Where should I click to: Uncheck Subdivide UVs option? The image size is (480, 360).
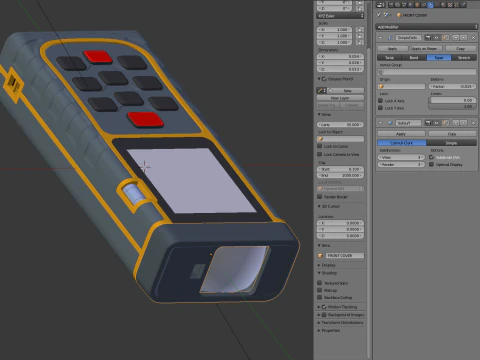[431, 157]
